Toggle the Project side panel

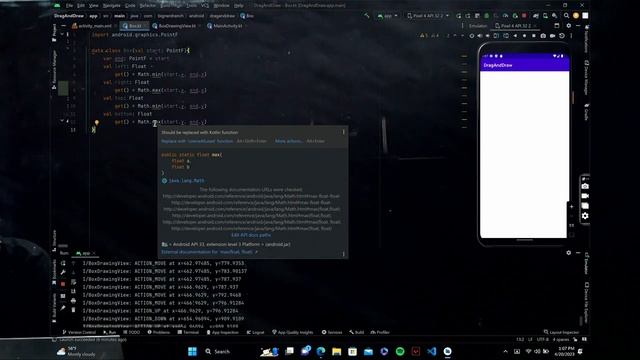pyautogui.click(x=54, y=33)
